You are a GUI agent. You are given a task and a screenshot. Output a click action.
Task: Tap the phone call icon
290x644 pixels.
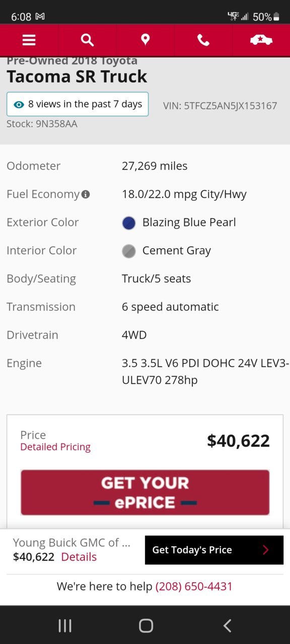pos(203,40)
